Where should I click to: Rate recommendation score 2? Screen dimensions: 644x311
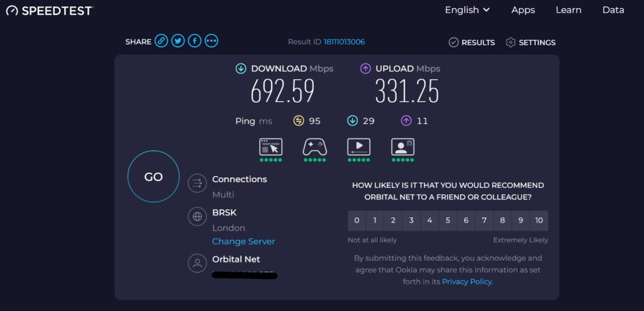click(x=393, y=221)
